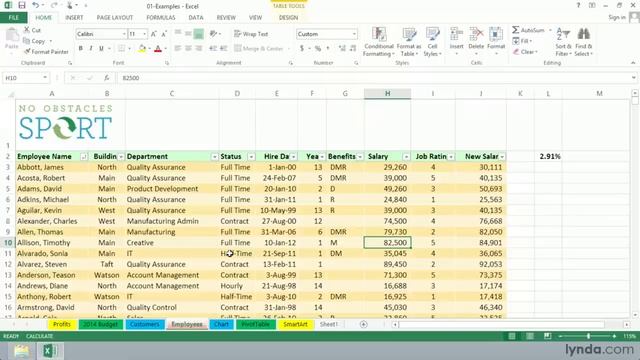
Task: Click the Decrease Decimal icon
Action: point(353,49)
